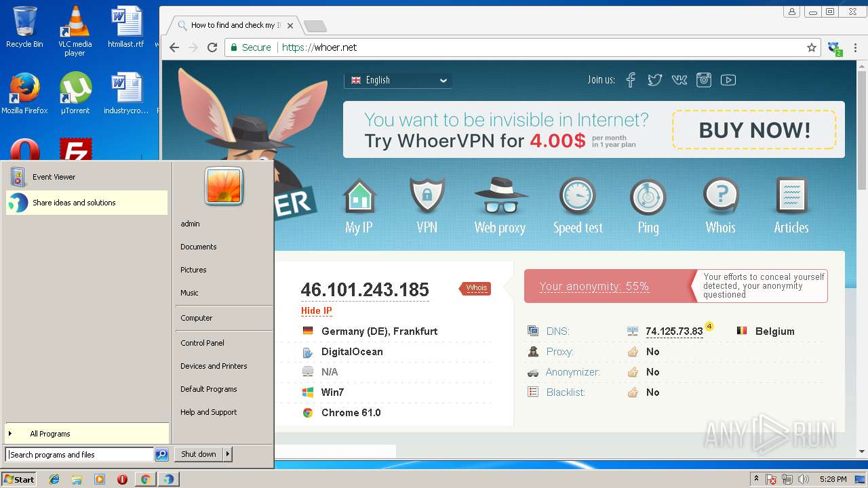868x488 pixels.
Task: Select Mozilla Firefox desktop icon
Action: click(24, 94)
